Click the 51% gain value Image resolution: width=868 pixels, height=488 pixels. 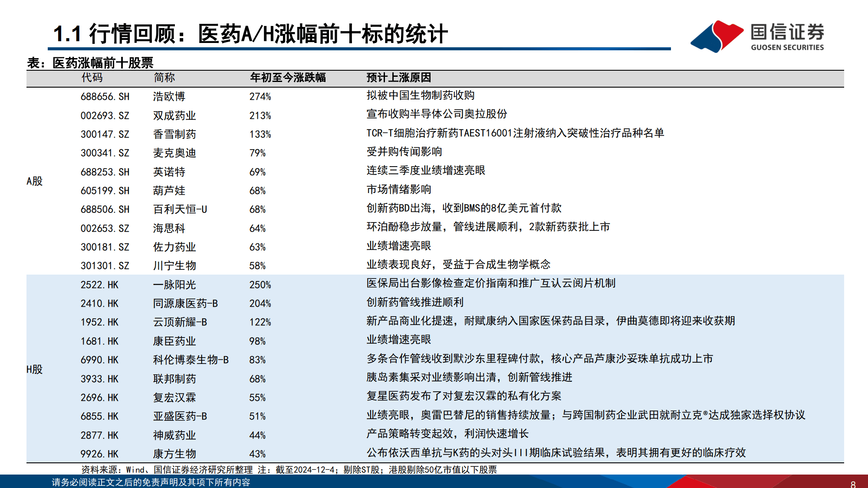[257, 416]
